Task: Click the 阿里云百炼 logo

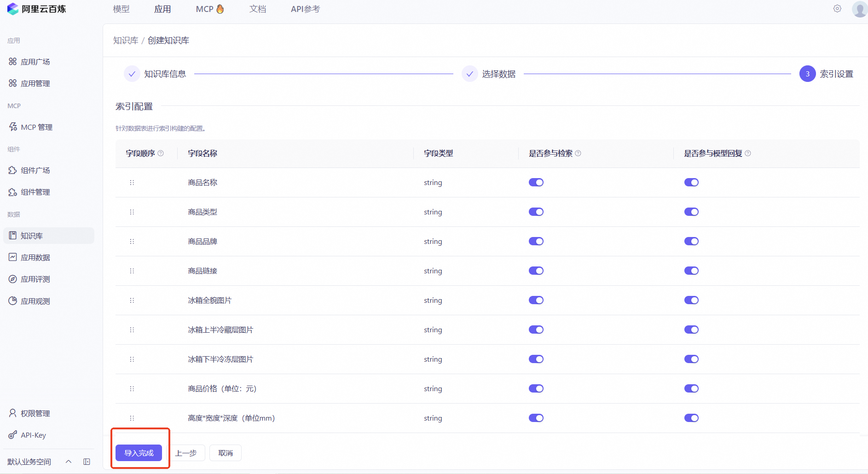Action: (36, 9)
